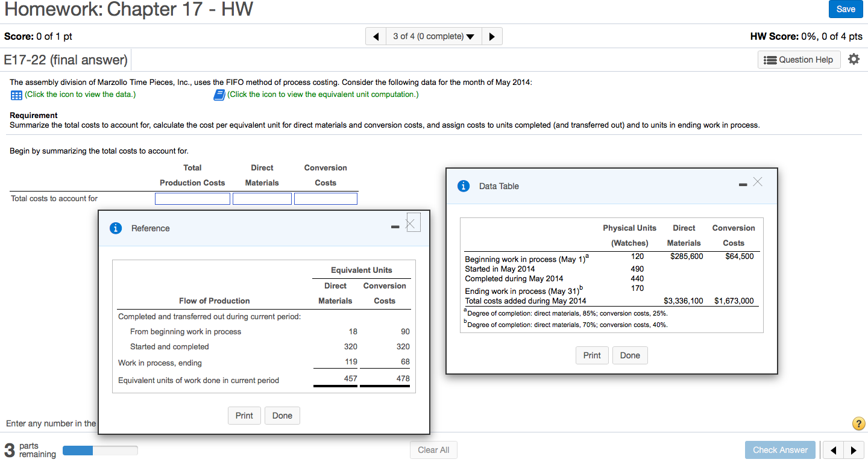Click the Data Table dialog info icon

[x=463, y=186]
